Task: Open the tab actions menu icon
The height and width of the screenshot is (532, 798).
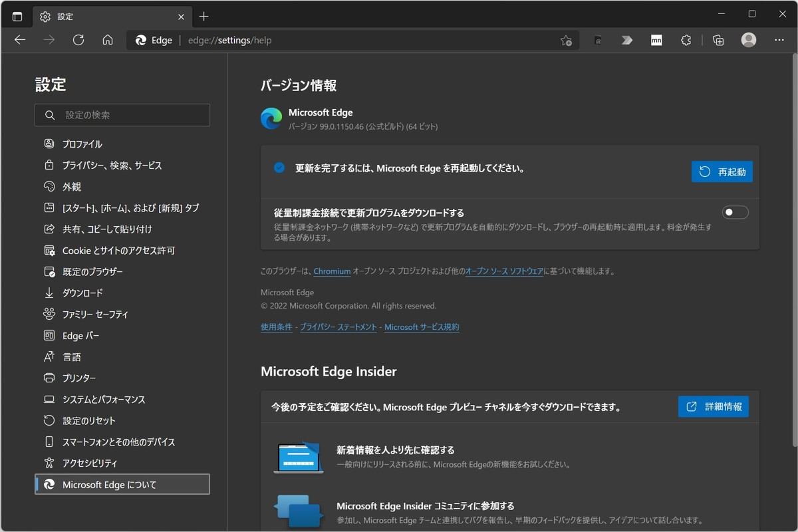Action: [x=17, y=17]
